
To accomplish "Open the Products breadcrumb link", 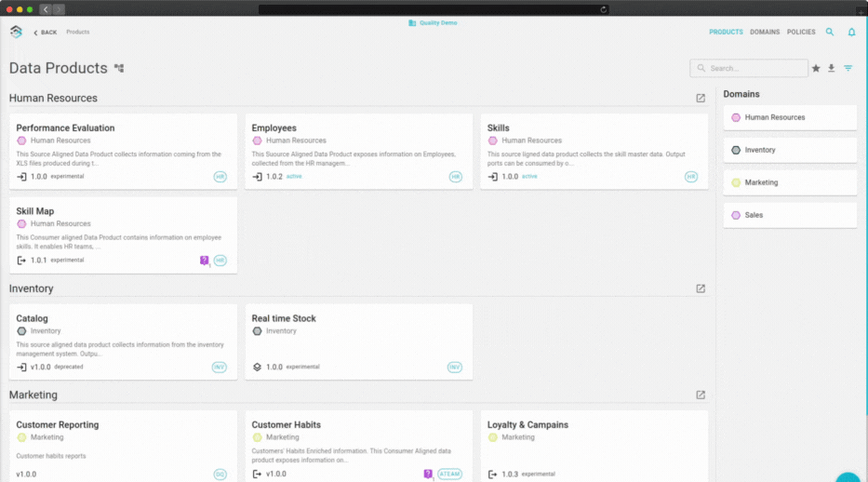I will pyautogui.click(x=78, y=32).
